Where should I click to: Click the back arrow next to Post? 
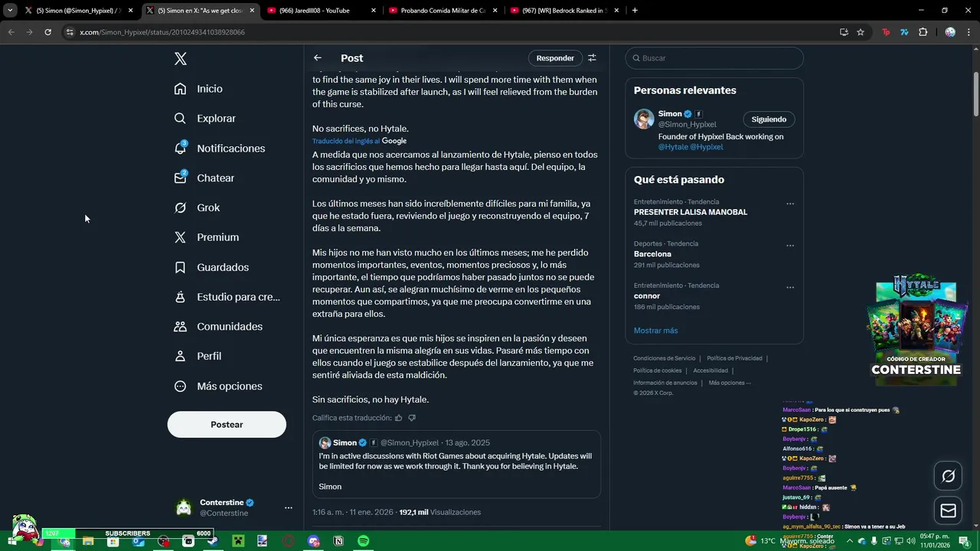coord(318,58)
